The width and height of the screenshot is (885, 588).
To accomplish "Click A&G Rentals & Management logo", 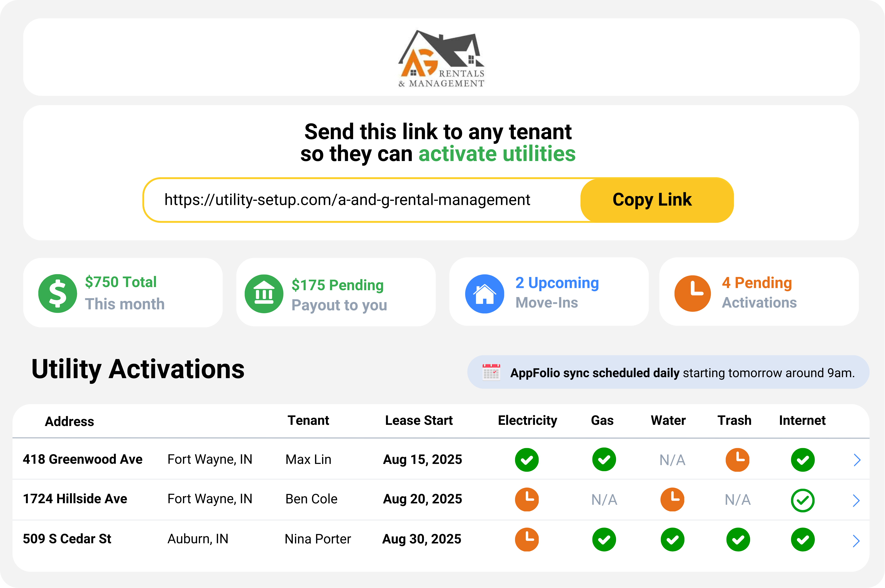I will coord(441,58).
